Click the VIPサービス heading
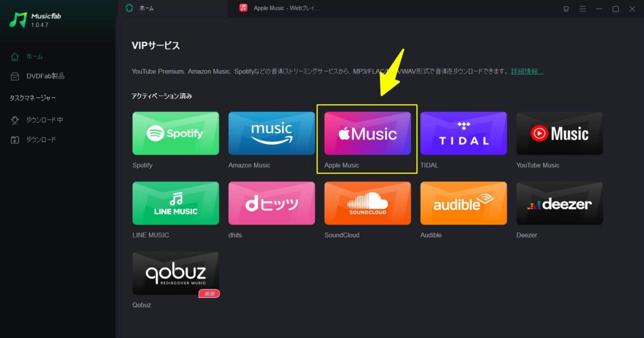Viewport: 644px width, 338px height. 156,46
